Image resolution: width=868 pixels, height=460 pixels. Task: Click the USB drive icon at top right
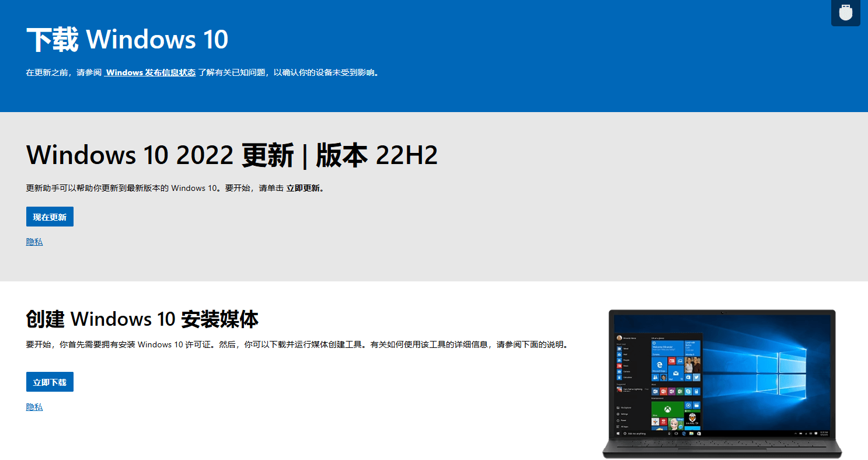click(845, 12)
